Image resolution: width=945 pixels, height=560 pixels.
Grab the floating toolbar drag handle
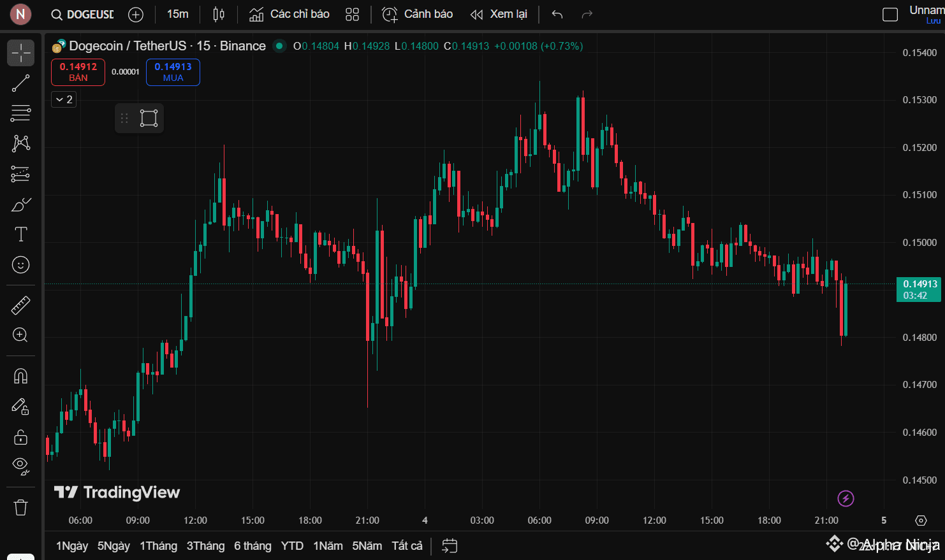point(124,118)
